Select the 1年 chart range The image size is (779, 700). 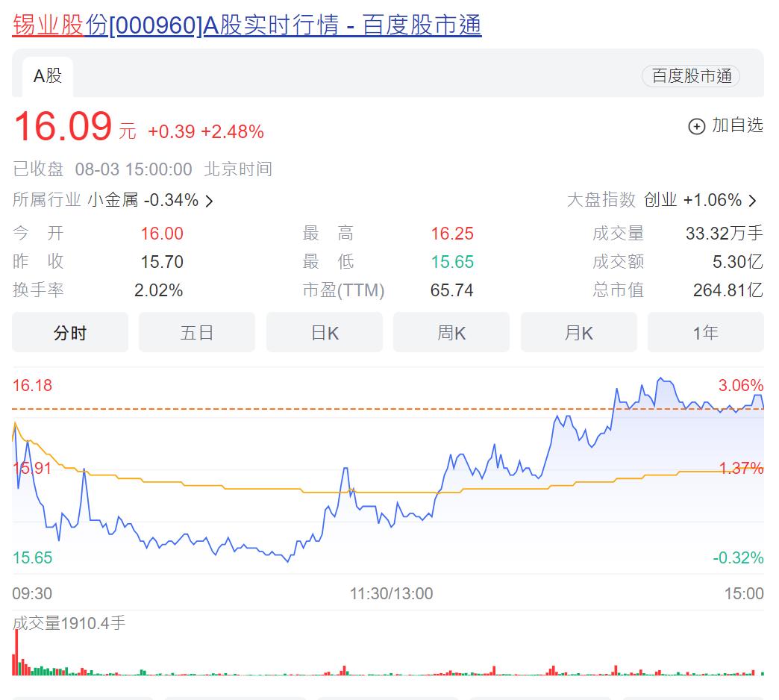pos(705,333)
